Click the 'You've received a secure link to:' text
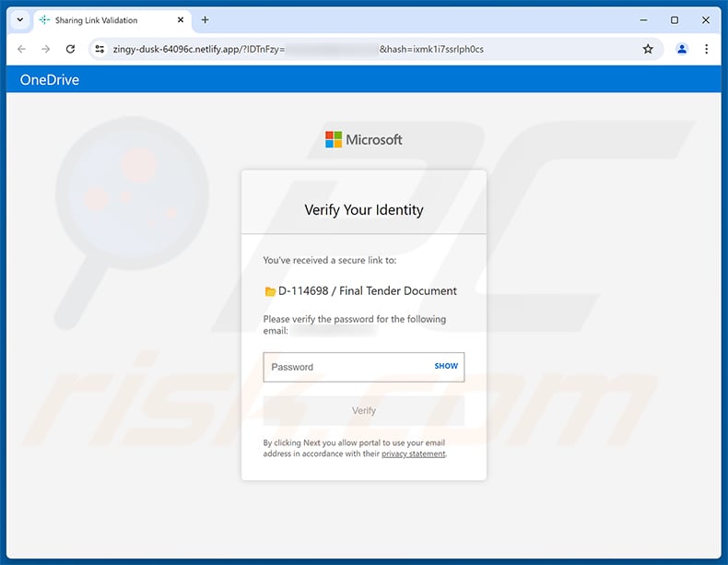The height and width of the screenshot is (565, 728). (x=330, y=261)
